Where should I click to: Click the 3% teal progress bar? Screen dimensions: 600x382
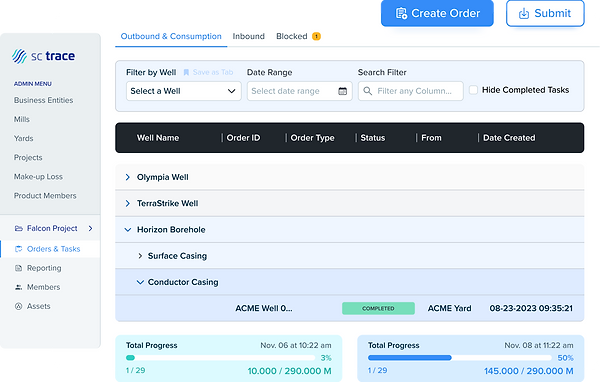221,358
